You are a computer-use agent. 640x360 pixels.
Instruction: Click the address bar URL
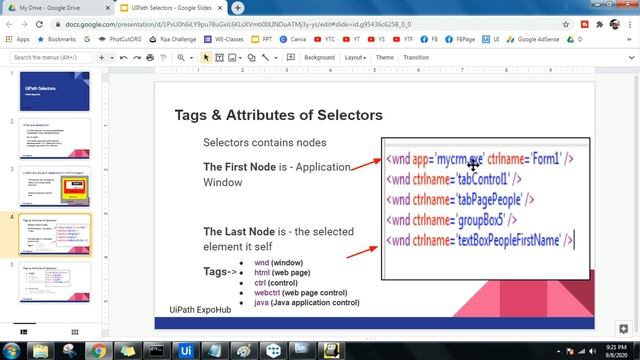238,24
